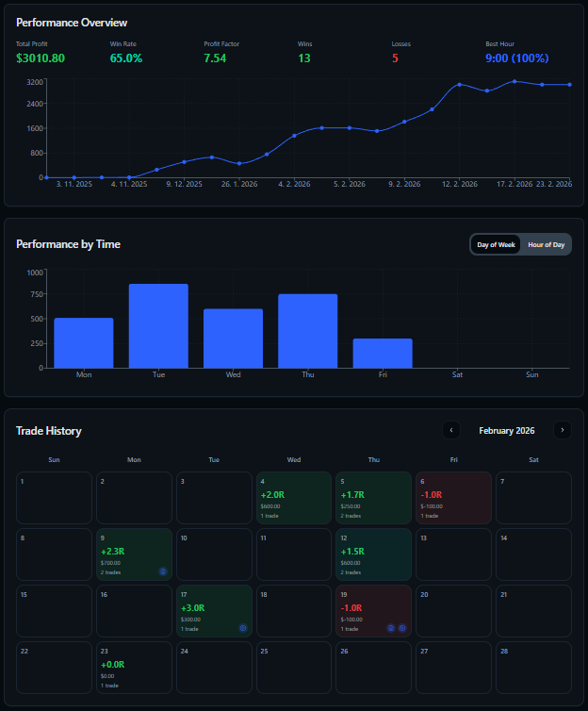Go to the next month
Viewport: 588px width, 711px height.
pyautogui.click(x=563, y=430)
